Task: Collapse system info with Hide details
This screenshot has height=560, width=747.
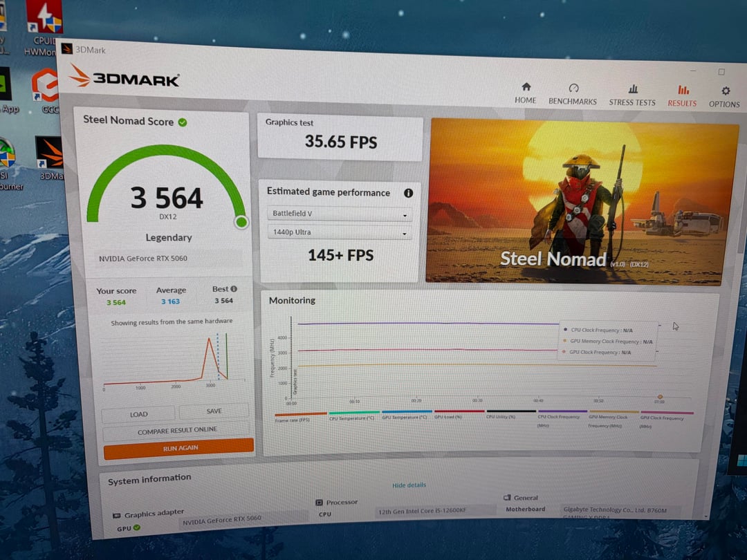Action: [409, 485]
